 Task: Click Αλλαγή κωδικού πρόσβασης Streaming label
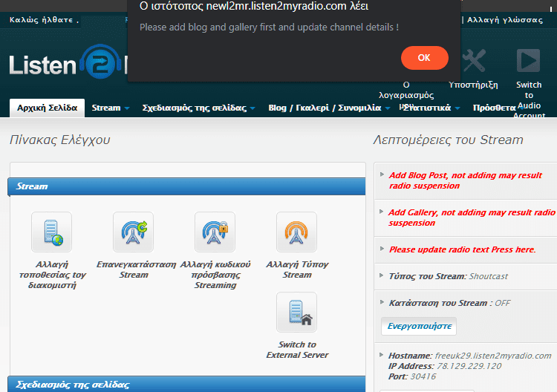[x=215, y=275]
